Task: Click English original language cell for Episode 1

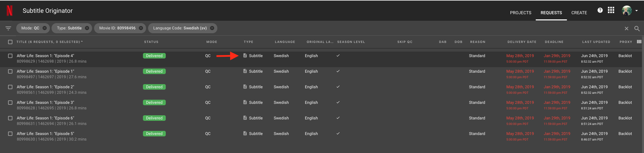Action: click(x=311, y=71)
